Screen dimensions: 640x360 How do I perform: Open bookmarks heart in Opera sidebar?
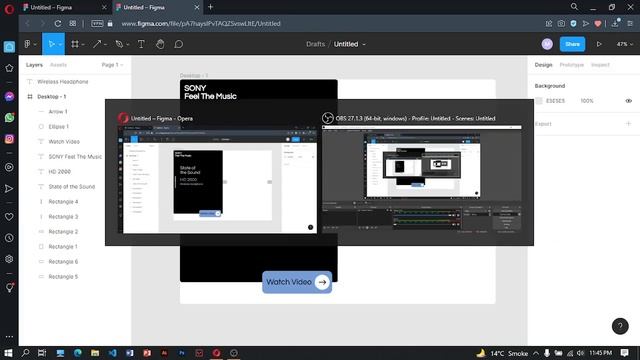9,217
